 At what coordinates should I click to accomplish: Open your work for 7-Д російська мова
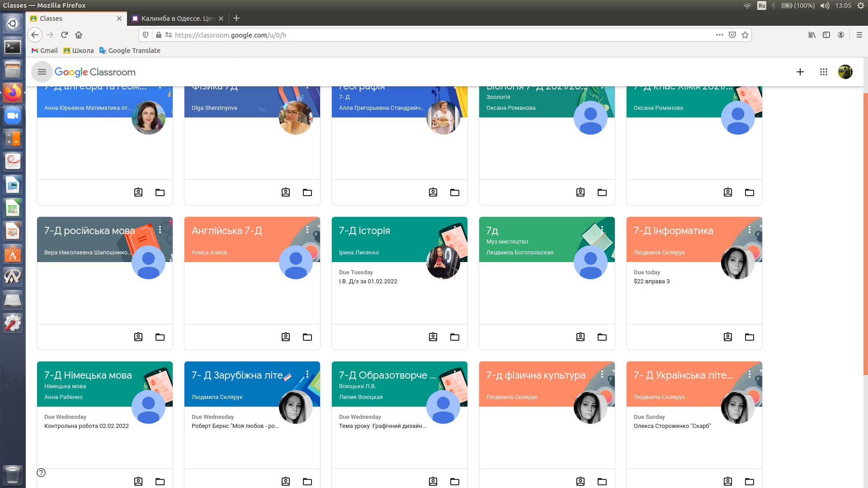pos(138,337)
